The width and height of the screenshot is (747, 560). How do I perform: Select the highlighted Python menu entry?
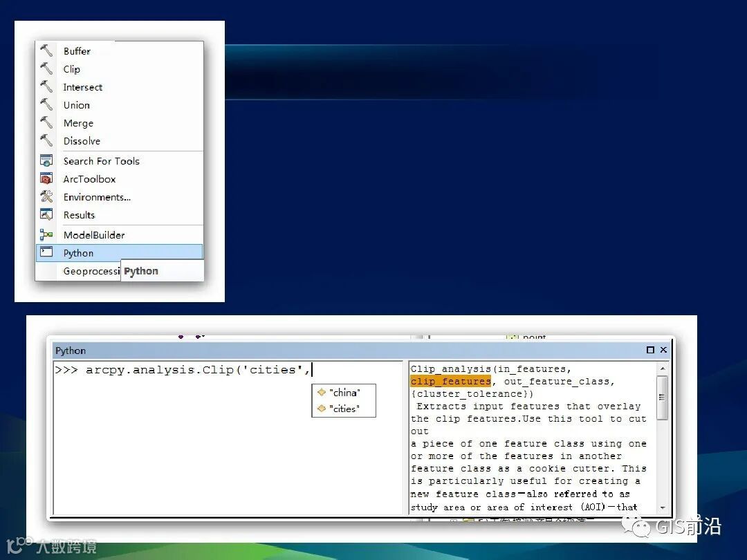click(120, 253)
